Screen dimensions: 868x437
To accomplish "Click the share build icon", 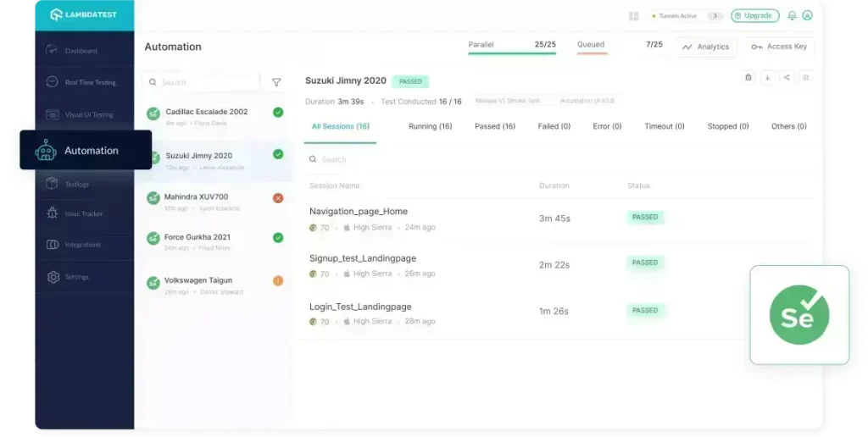I will coord(787,77).
